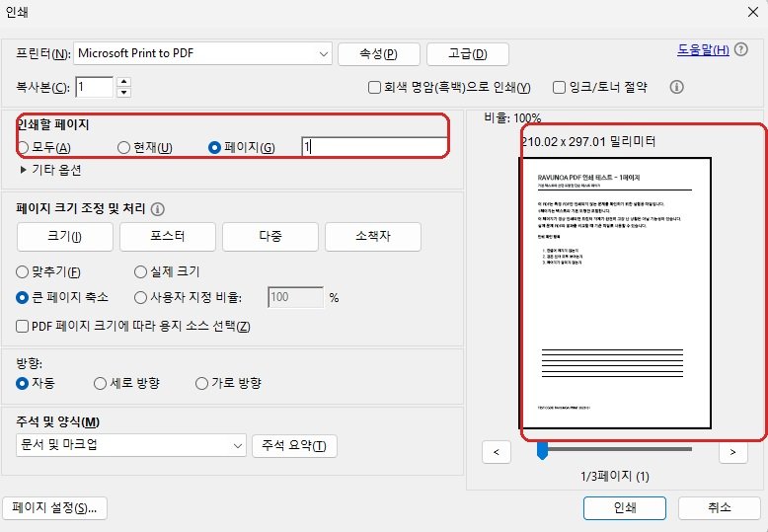The image size is (768, 532).
Task: Select the 모두(A) radio button
Action: click(x=23, y=147)
